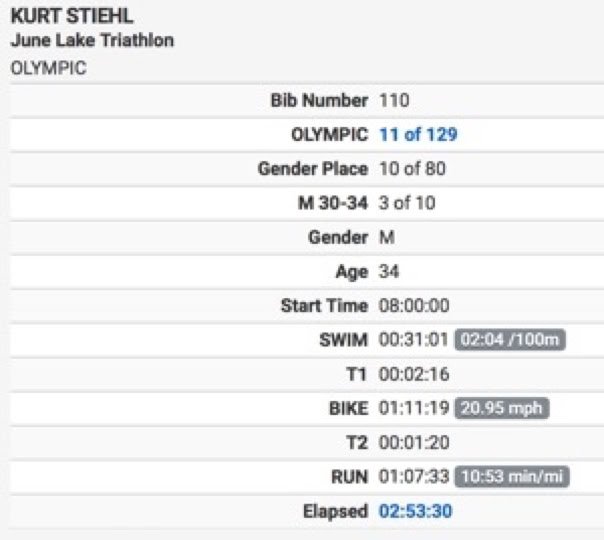This screenshot has width=604, height=540.
Task: Select the KURT STIEHL name heading
Action: point(72,16)
